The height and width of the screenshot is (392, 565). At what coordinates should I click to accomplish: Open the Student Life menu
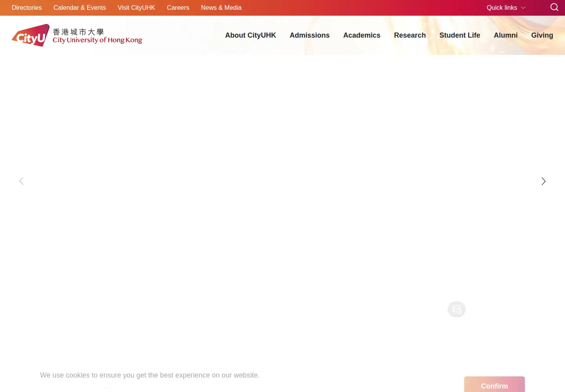(x=460, y=35)
